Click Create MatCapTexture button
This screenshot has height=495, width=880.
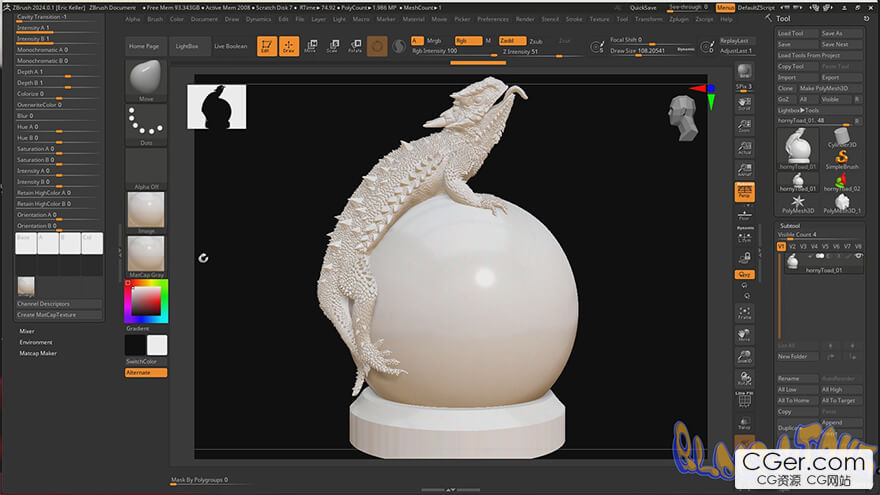tap(58, 315)
